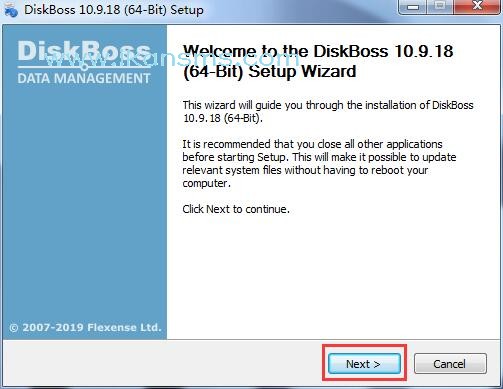Image resolution: width=503 pixels, height=389 pixels.
Task: Close the Setup window
Action: point(478,6)
